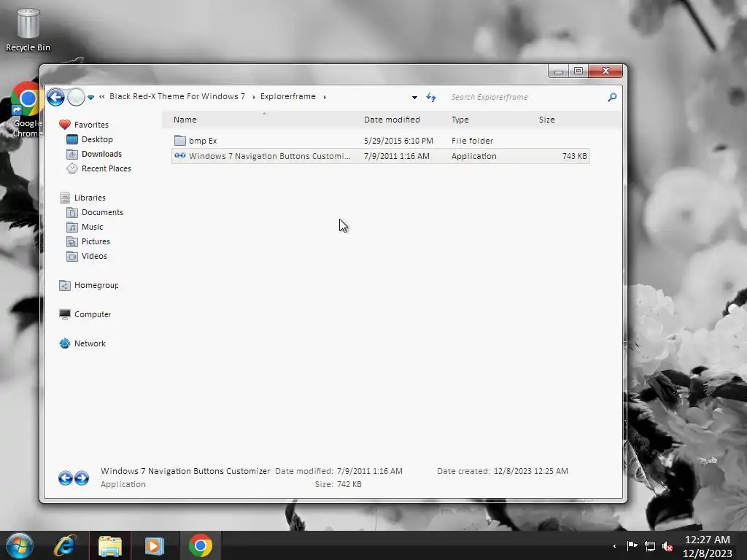Open the Videos library
Viewport: 747px width, 560px height.
pos(94,256)
